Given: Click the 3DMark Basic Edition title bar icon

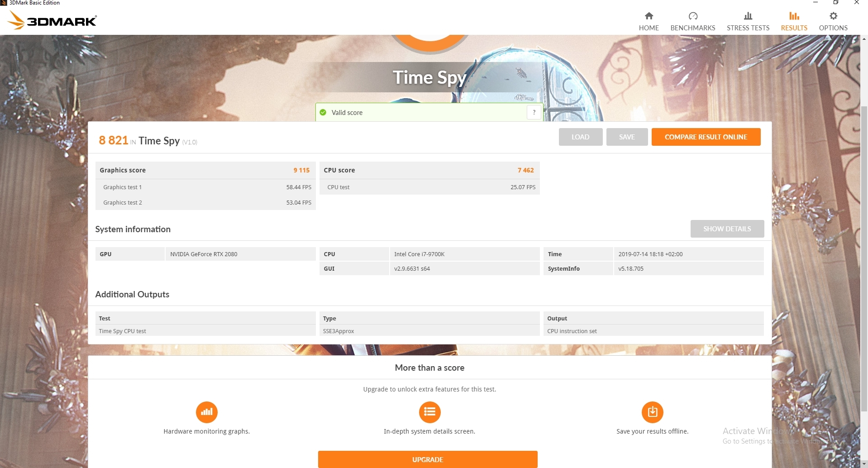Looking at the screenshot, I should [4, 3].
